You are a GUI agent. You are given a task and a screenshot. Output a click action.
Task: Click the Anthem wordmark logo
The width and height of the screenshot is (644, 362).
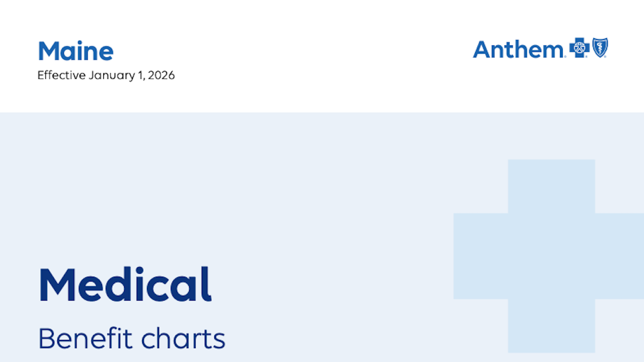(518, 49)
